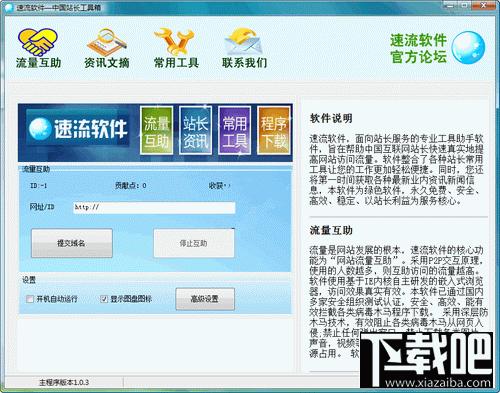
Task: Select the blue 站长资讯 banner tile
Action: [x=195, y=130]
